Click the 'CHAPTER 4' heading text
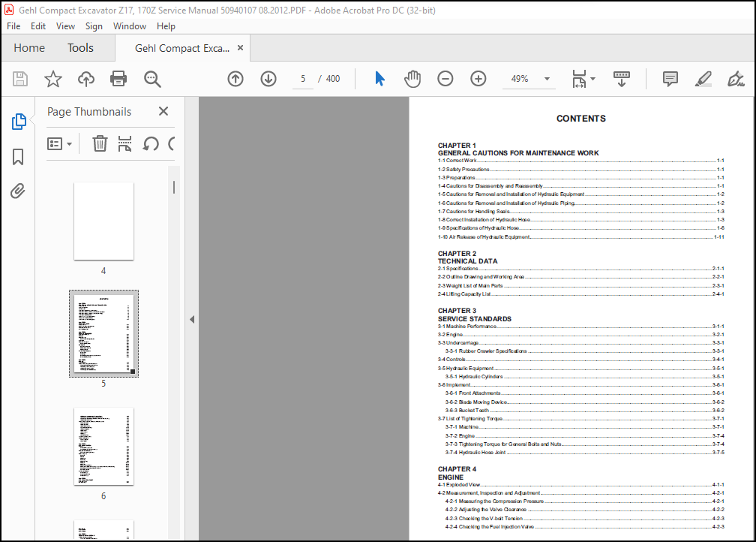Screen dimensions: 756x542 point(457,469)
